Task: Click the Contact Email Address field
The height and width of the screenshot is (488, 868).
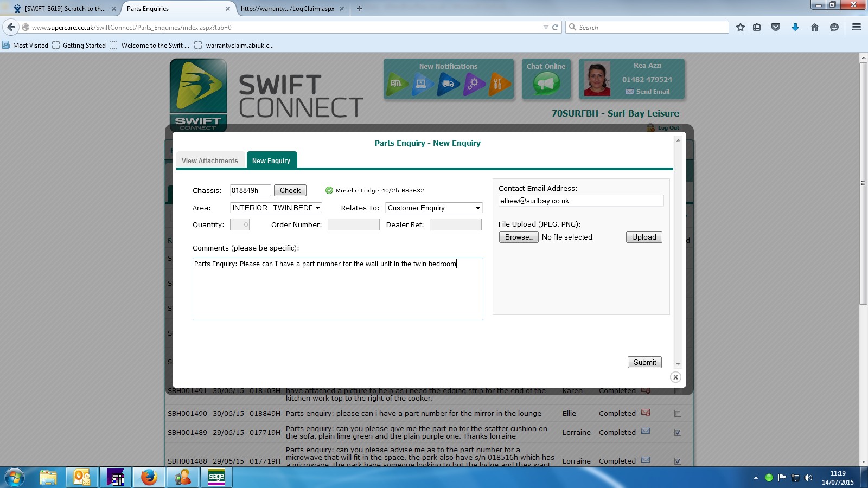Action: pyautogui.click(x=581, y=201)
